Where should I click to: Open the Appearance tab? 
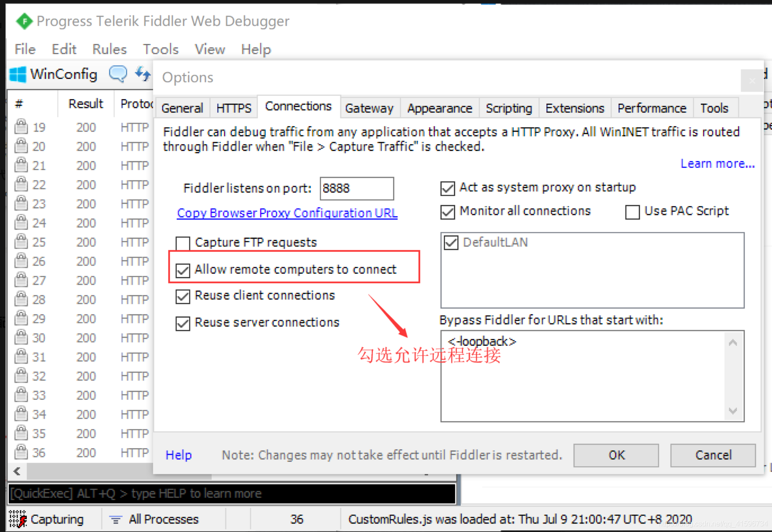coord(440,108)
